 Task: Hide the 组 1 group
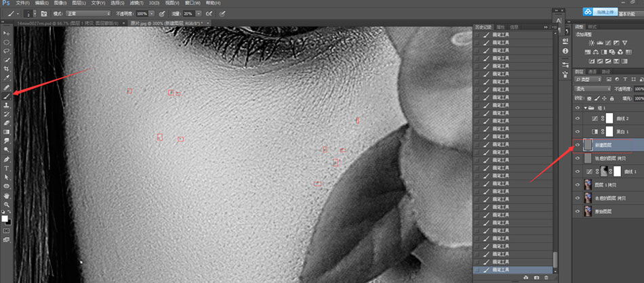click(578, 108)
